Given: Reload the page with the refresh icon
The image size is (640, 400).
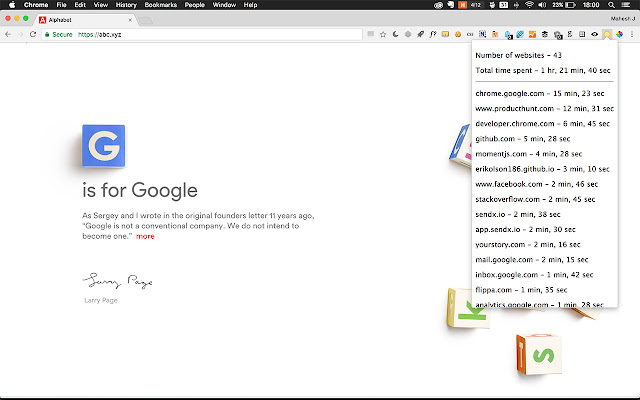Looking at the screenshot, I should [x=33, y=34].
